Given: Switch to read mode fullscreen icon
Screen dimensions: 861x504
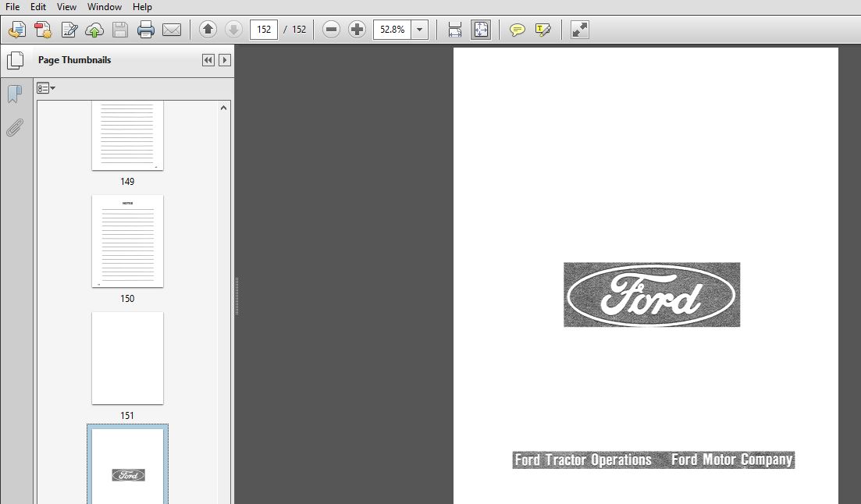Looking at the screenshot, I should coord(580,30).
